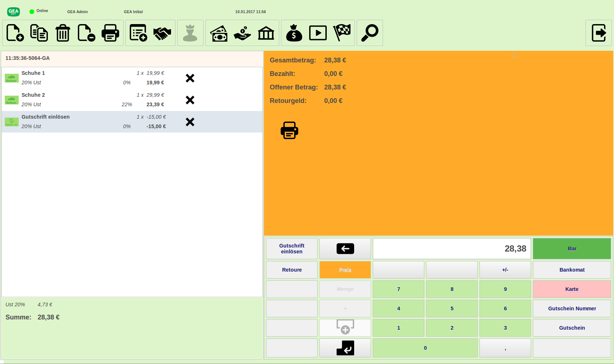The image size is (614, 364).
Task: Click the handshake icon in toolbar
Action: click(x=162, y=33)
